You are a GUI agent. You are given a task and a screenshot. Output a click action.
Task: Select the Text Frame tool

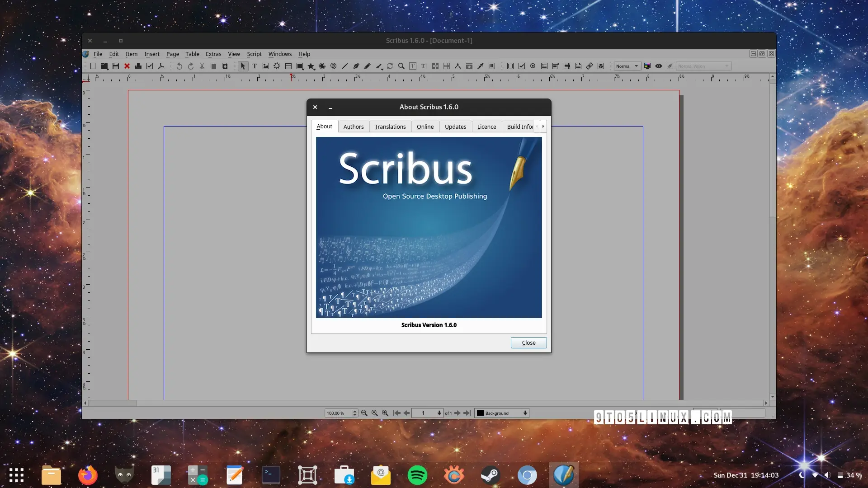tap(255, 66)
